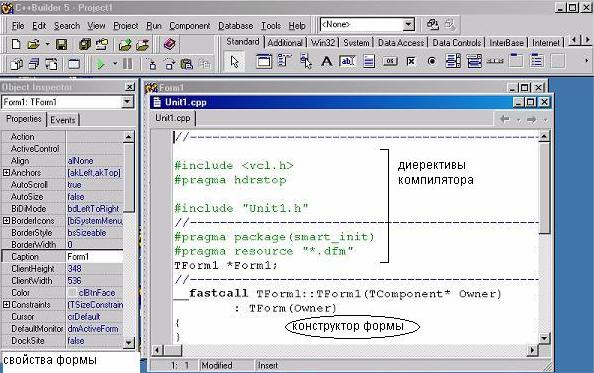Select the Edit component icon
Screen dimensions: 594x373
[347, 61]
